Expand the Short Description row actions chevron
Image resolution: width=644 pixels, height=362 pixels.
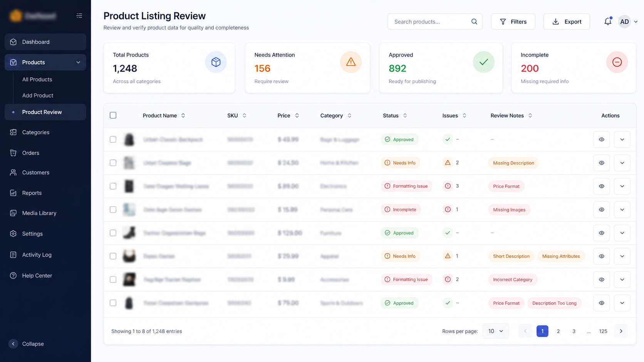click(622, 256)
